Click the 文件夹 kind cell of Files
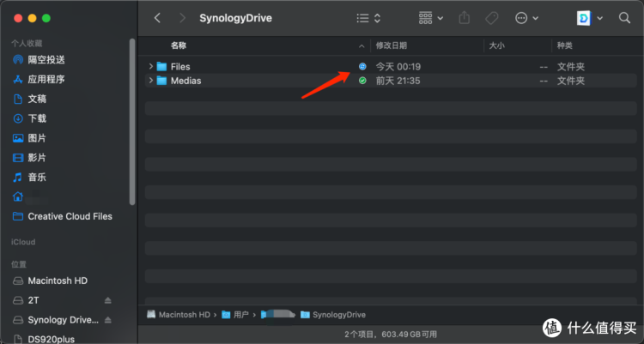644x344 pixels. click(x=570, y=67)
